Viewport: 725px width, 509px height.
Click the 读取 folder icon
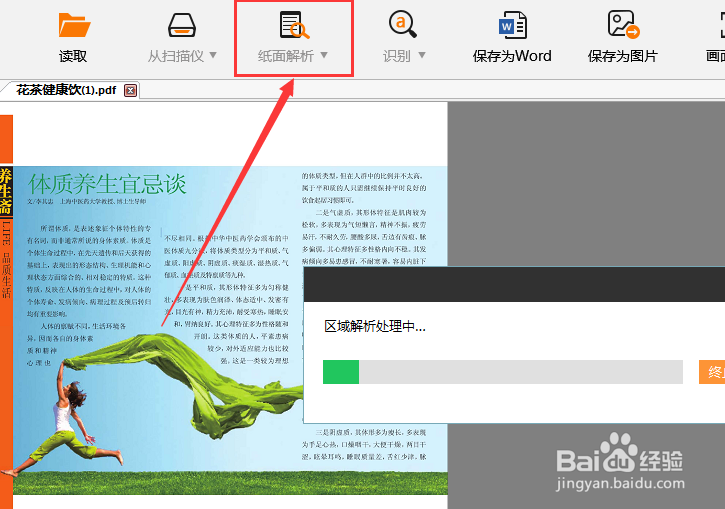point(74,25)
